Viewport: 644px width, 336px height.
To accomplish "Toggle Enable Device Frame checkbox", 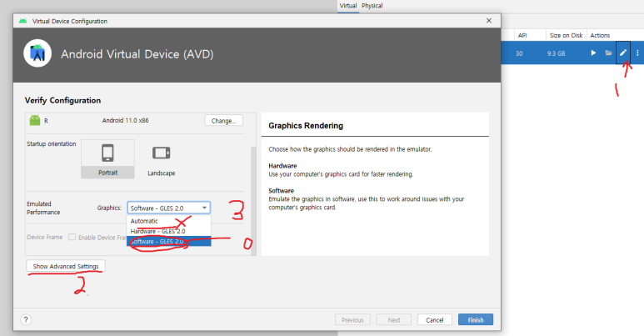I will (x=72, y=237).
